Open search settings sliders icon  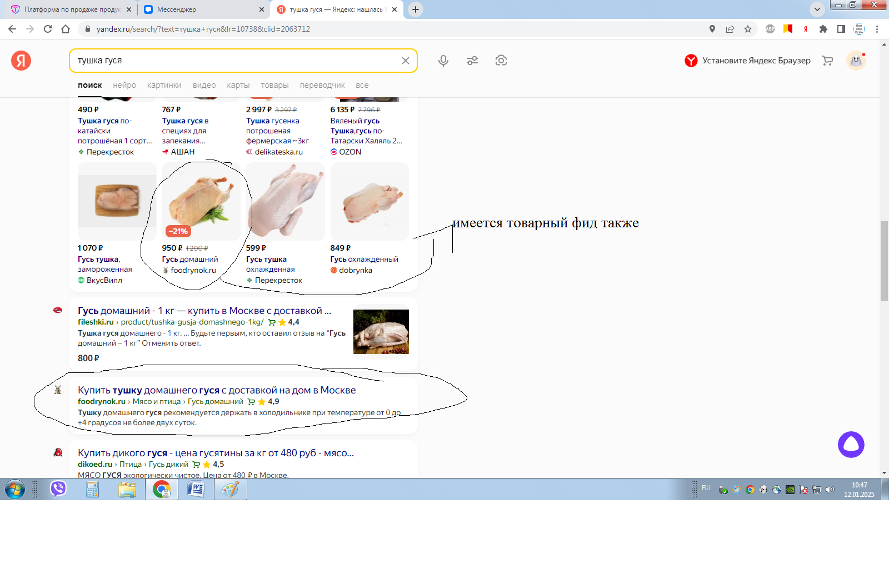coord(472,61)
